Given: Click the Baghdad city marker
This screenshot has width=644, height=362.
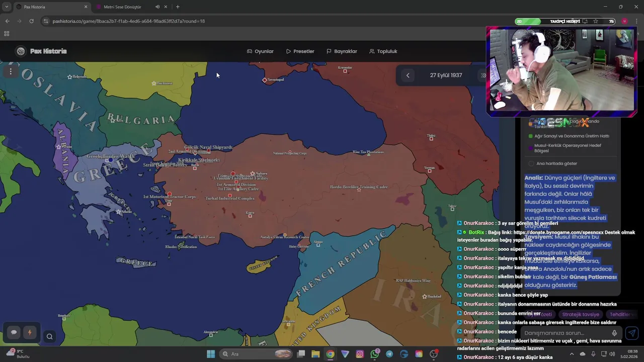Looking at the screenshot, I should 425,297.
